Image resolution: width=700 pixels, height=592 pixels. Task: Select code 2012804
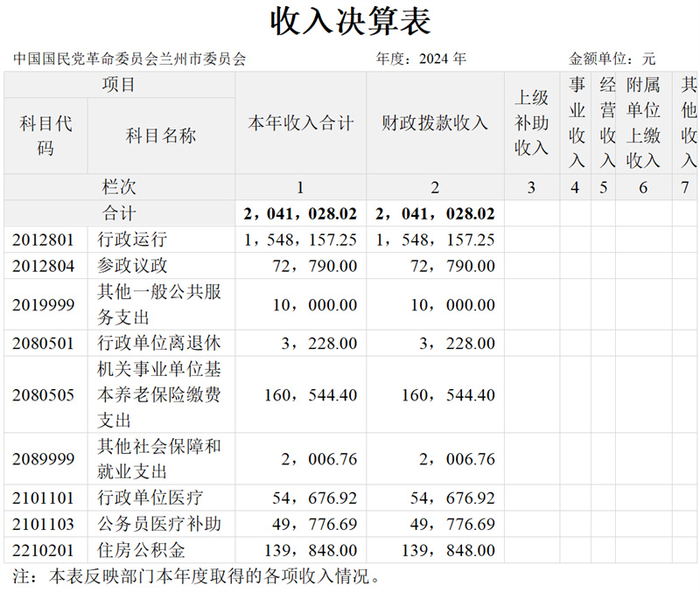coord(43,267)
